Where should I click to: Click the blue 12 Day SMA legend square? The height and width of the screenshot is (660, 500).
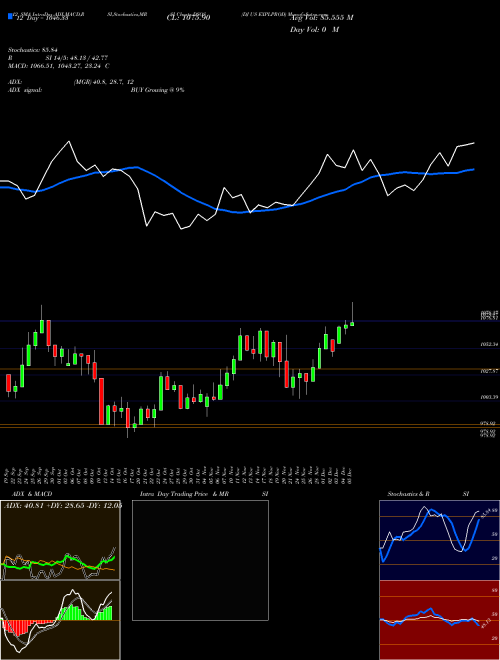[x=10, y=17]
